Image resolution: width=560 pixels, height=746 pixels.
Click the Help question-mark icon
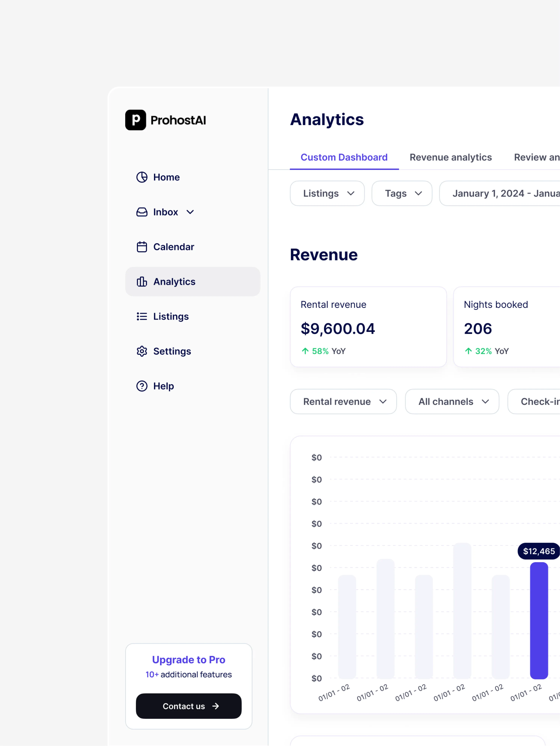coord(142,386)
